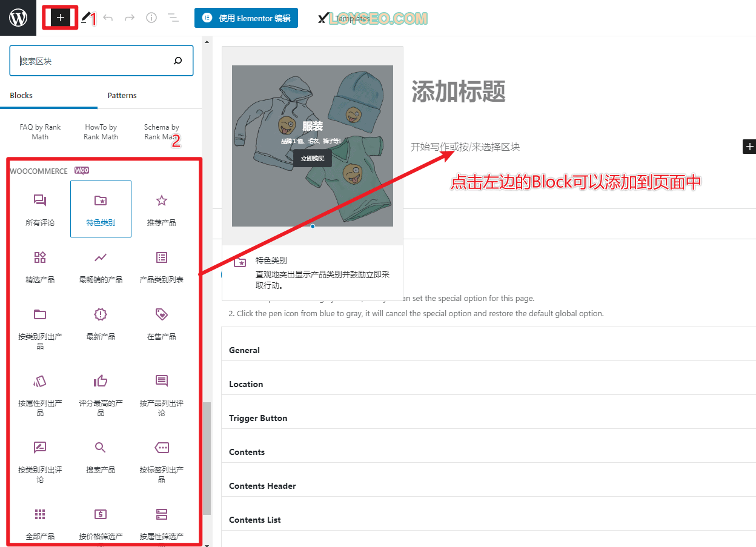Screen dimensions: 756x547
Task: Expand the General section
Action: coord(488,350)
